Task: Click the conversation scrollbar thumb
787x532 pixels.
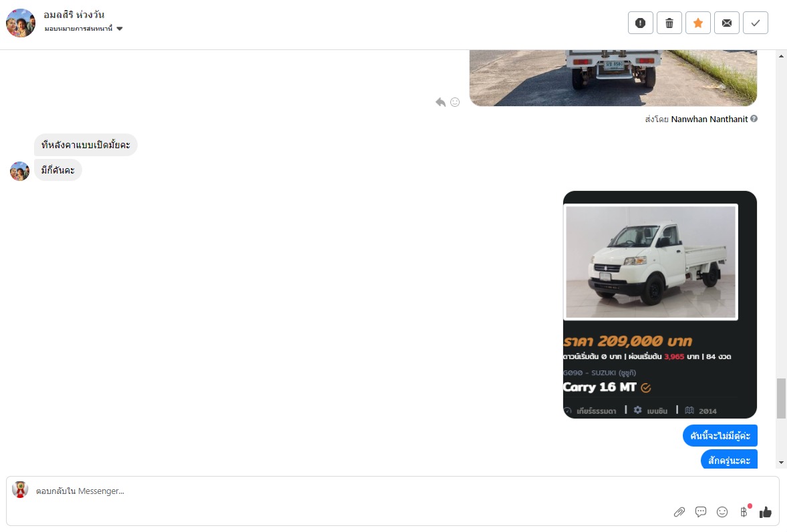Action: [781, 398]
